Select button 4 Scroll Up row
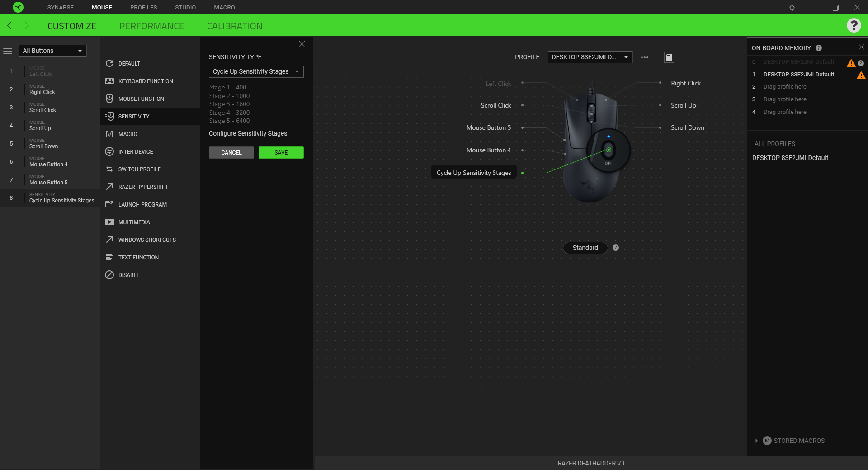 tap(50, 126)
